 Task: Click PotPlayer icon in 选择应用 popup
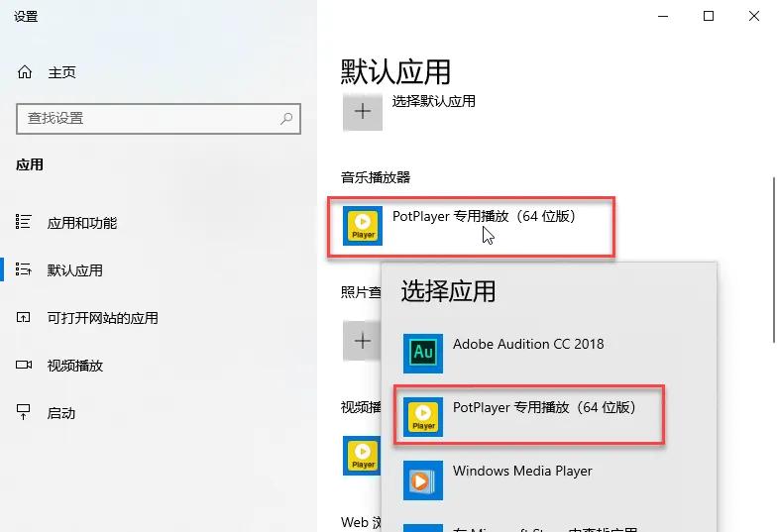[x=423, y=417]
